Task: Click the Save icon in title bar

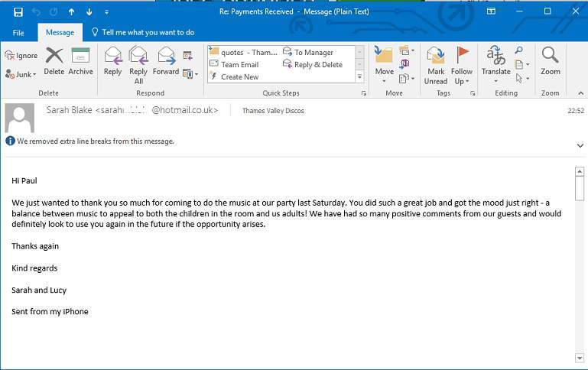Action: coord(18,11)
